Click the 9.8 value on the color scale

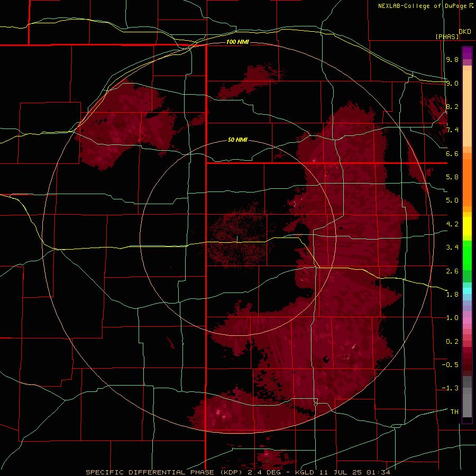pos(452,59)
